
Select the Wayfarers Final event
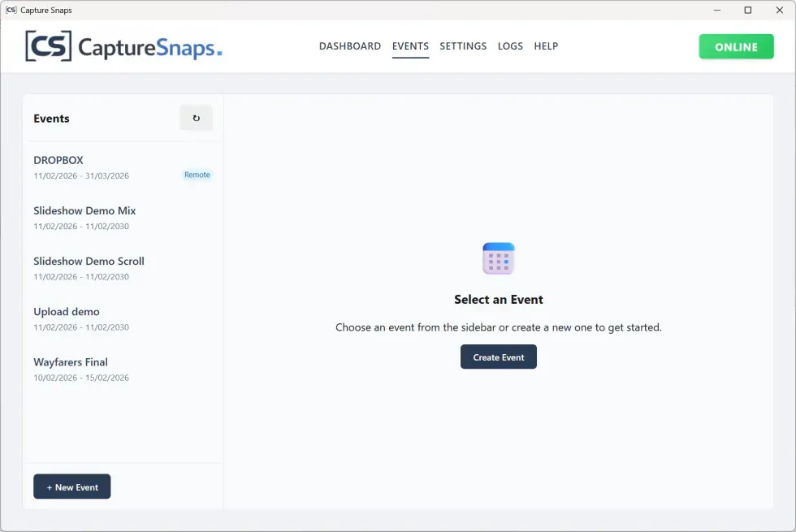[x=123, y=369]
